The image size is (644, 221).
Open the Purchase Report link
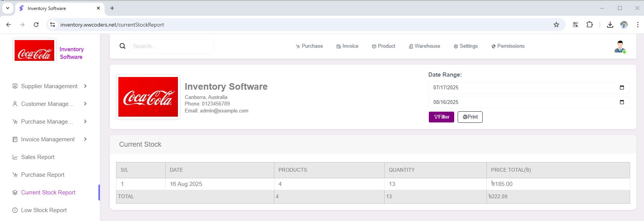click(x=43, y=175)
